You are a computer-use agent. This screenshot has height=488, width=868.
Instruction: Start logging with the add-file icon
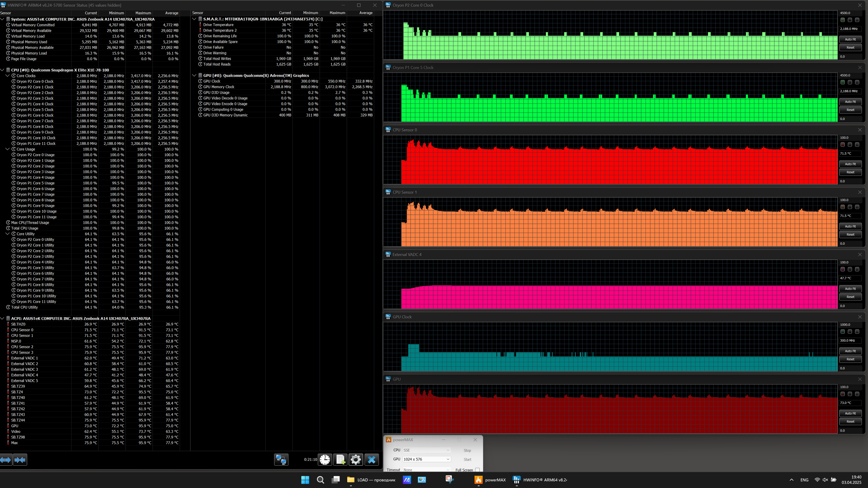tap(340, 460)
